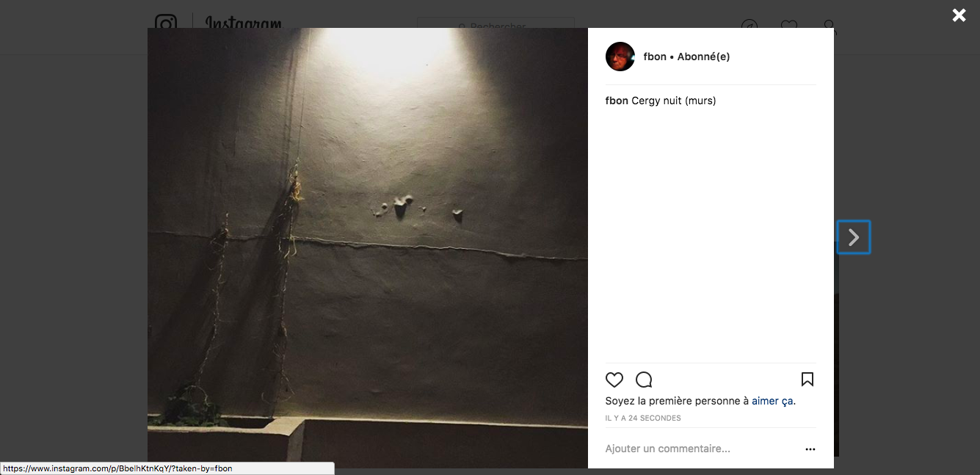Click the Instagram wordmark in the header

coord(243,23)
